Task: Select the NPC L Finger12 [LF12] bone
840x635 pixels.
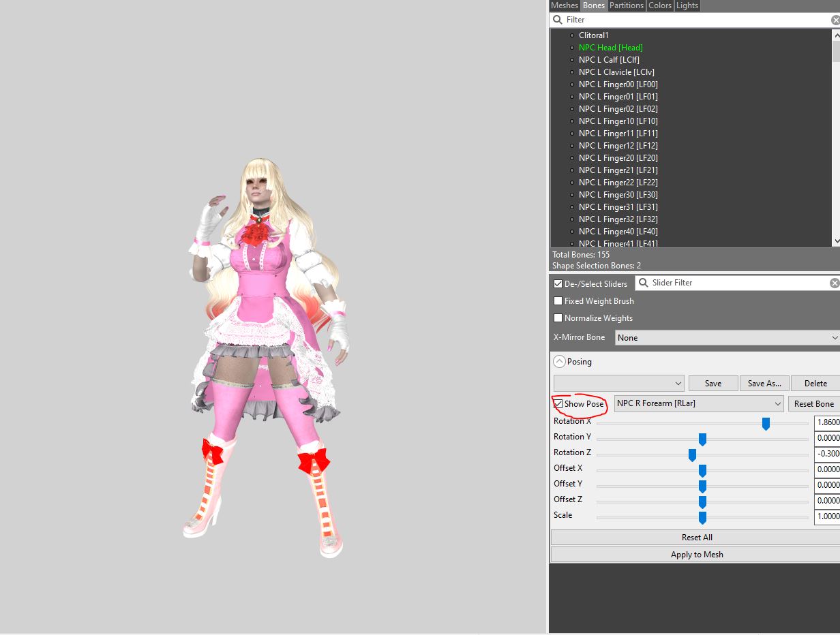Action: tap(618, 146)
